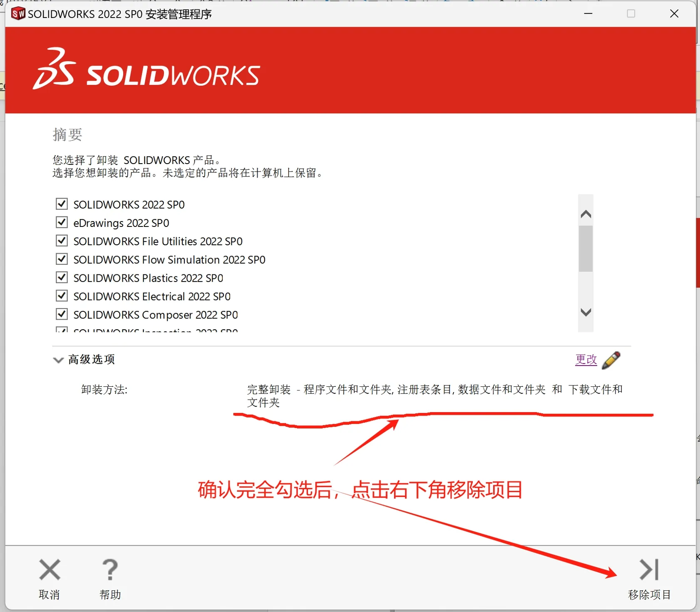This screenshot has height=612, width=700.
Task: Click the SOLIDWORKS title bar app icon
Action: coord(18,14)
